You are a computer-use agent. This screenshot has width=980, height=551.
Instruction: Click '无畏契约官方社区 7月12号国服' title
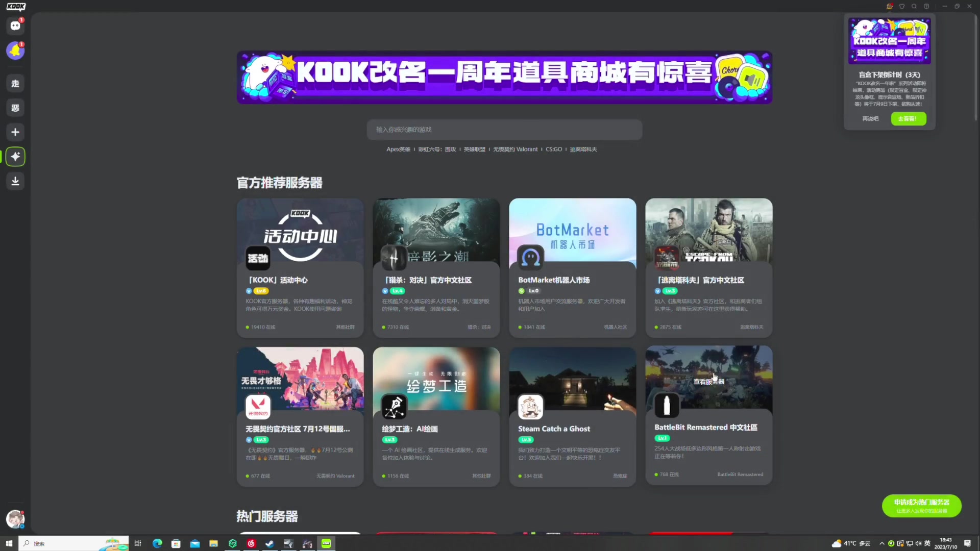[298, 429]
